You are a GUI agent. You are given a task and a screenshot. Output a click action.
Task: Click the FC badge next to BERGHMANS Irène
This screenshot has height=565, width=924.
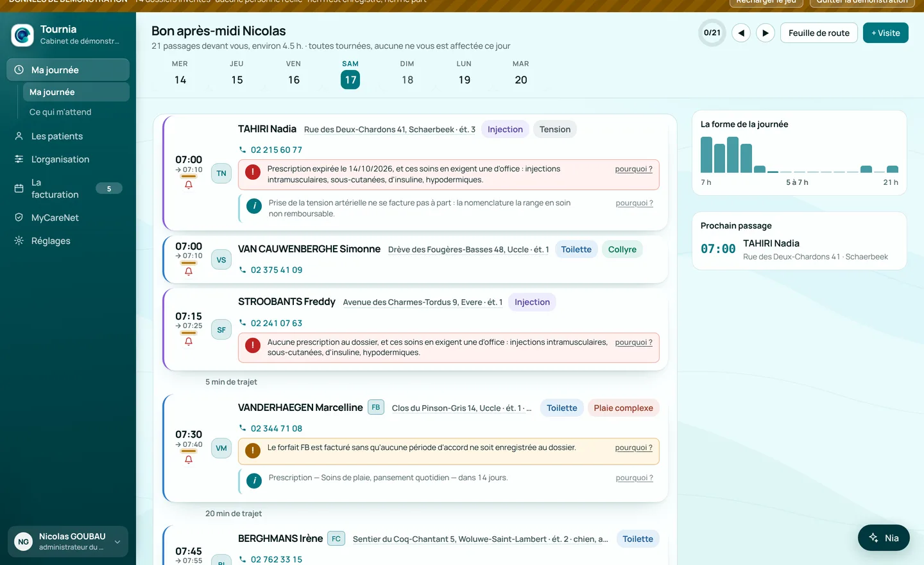pos(336,539)
